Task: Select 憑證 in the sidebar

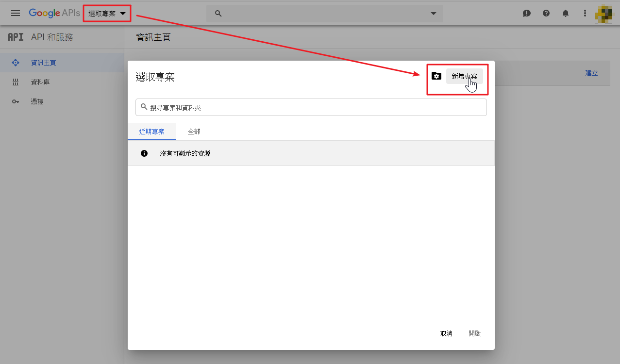Action: [x=37, y=101]
